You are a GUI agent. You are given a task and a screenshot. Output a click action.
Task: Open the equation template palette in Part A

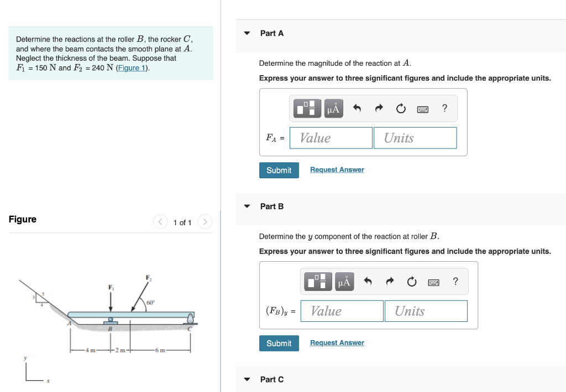click(307, 108)
